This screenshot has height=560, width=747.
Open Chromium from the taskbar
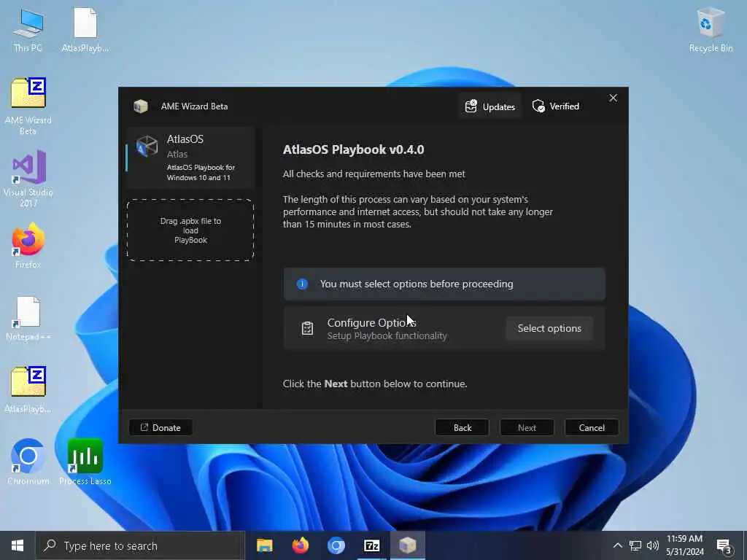click(x=336, y=545)
